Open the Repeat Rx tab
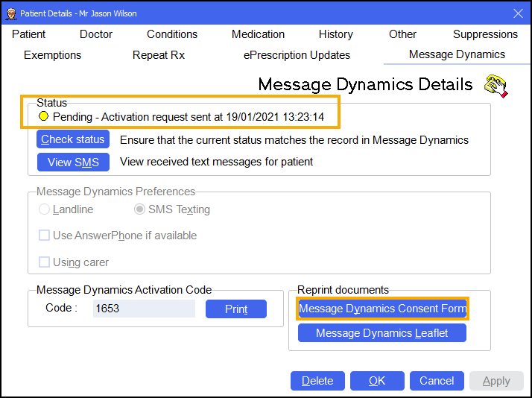This screenshot has height=398, width=532. 158,55
